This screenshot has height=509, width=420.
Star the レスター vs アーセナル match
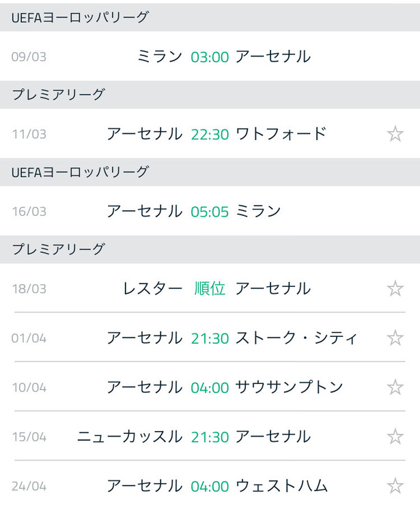click(x=395, y=288)
